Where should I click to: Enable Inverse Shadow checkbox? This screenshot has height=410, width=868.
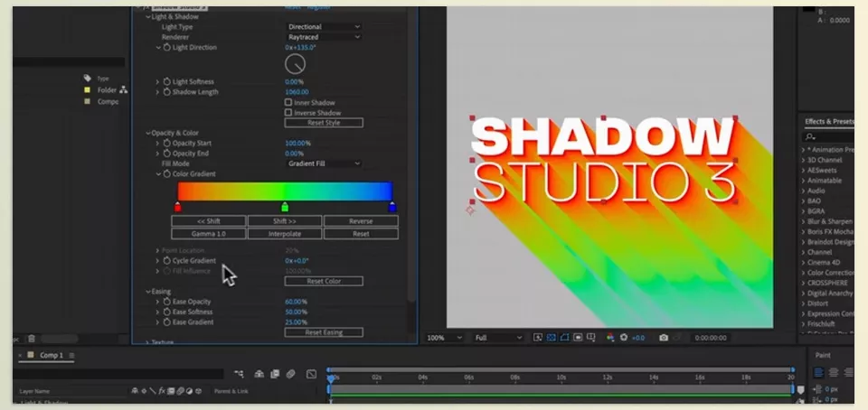(288, 112)
